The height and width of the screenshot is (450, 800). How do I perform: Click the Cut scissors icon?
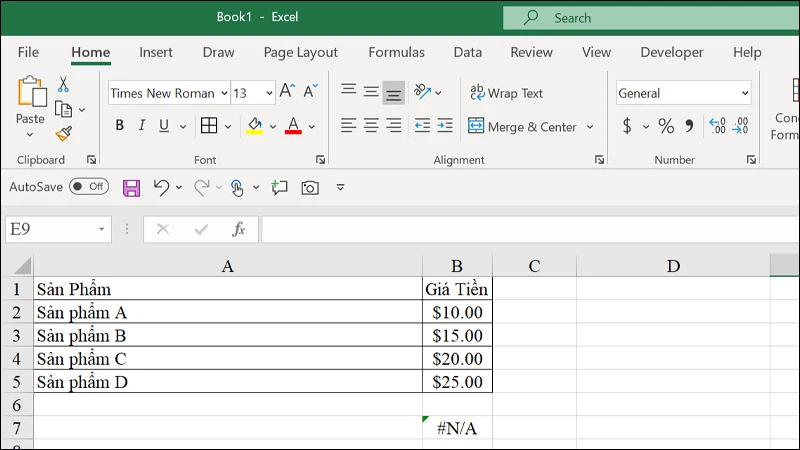[63, 84]
